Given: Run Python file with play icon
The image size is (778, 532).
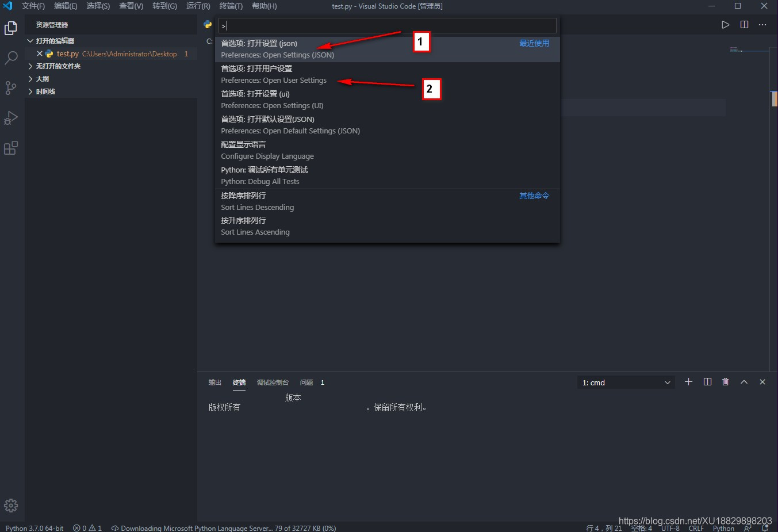Looking at the screenshot, I should (726, 25).
